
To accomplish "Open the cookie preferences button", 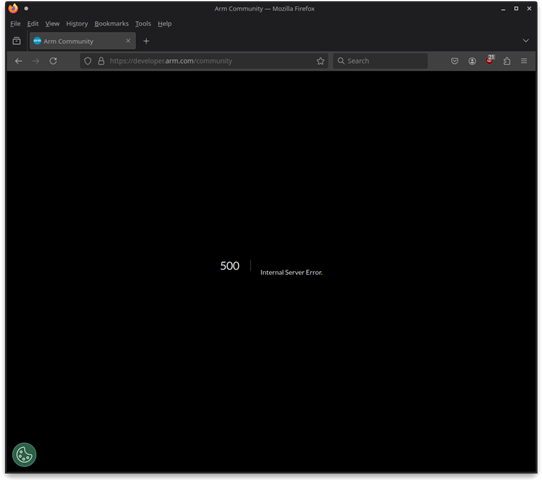I will pyautogui.click(x=24, y=455).
